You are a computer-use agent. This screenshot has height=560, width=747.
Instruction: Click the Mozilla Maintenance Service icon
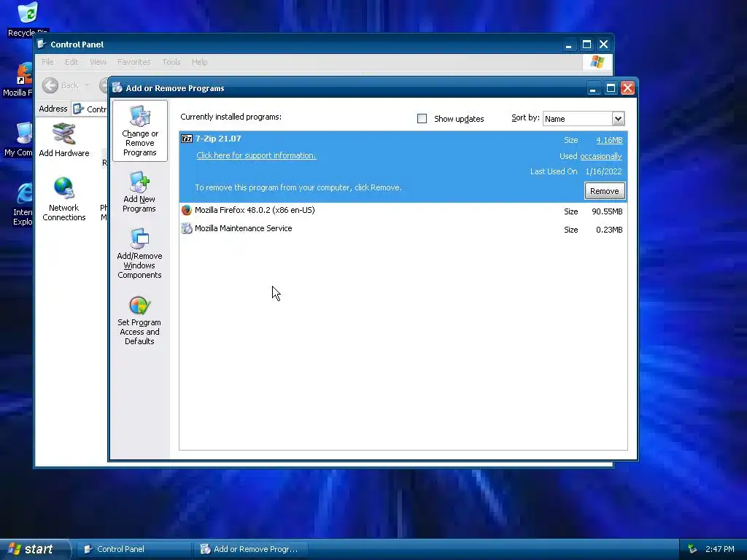tap(186, 228)
